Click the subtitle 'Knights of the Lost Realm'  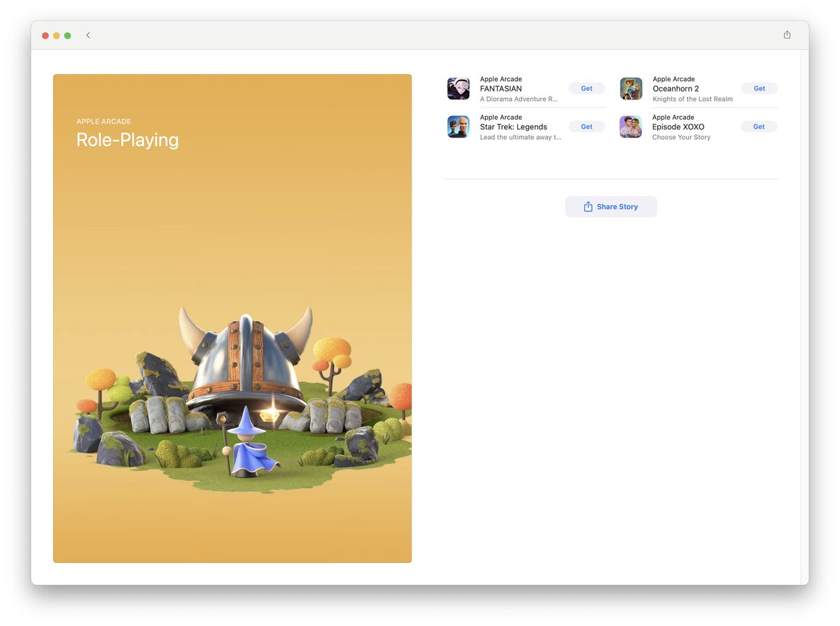click(692, 99)
